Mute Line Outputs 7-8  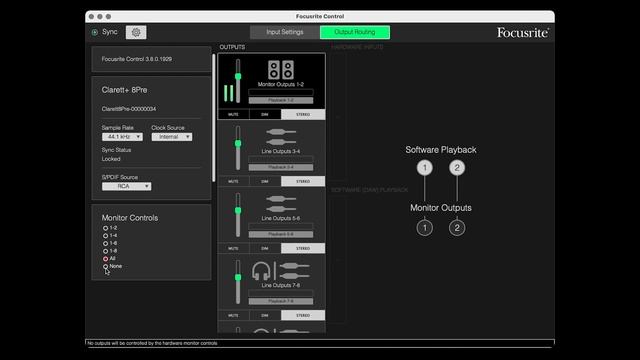pyautogui.click(x=233, y=316)
